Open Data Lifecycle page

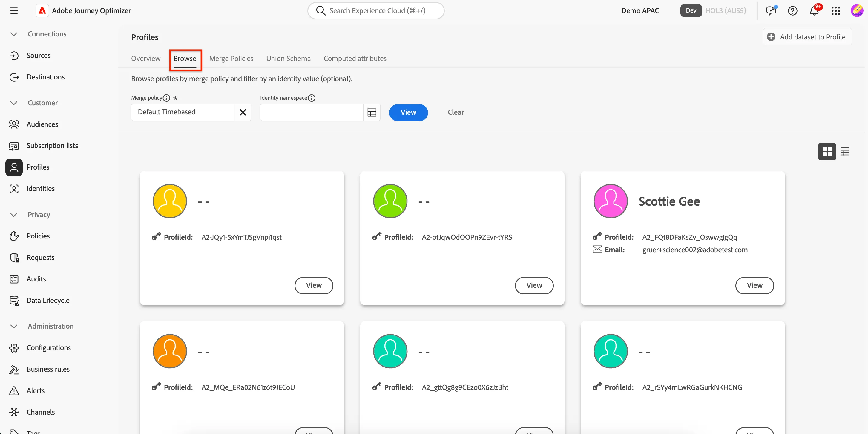click(48, 300)
